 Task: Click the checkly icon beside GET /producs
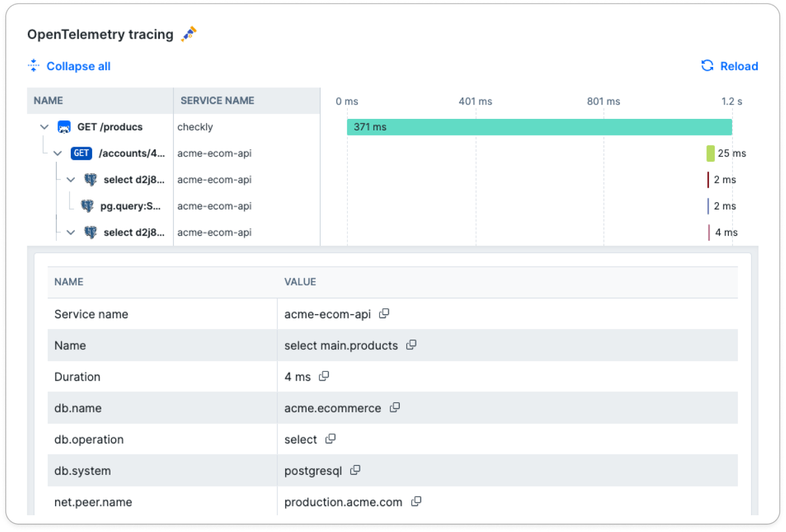point(64,127)
